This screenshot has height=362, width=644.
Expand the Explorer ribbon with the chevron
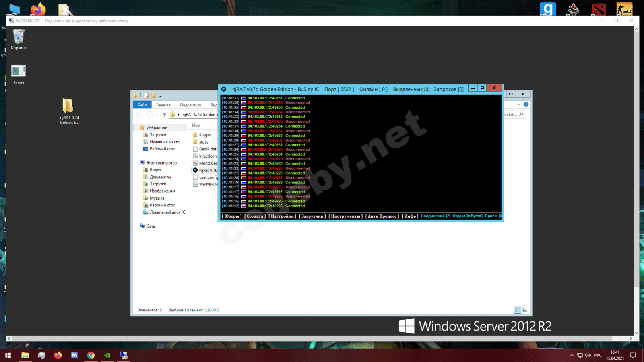(519, 105)
